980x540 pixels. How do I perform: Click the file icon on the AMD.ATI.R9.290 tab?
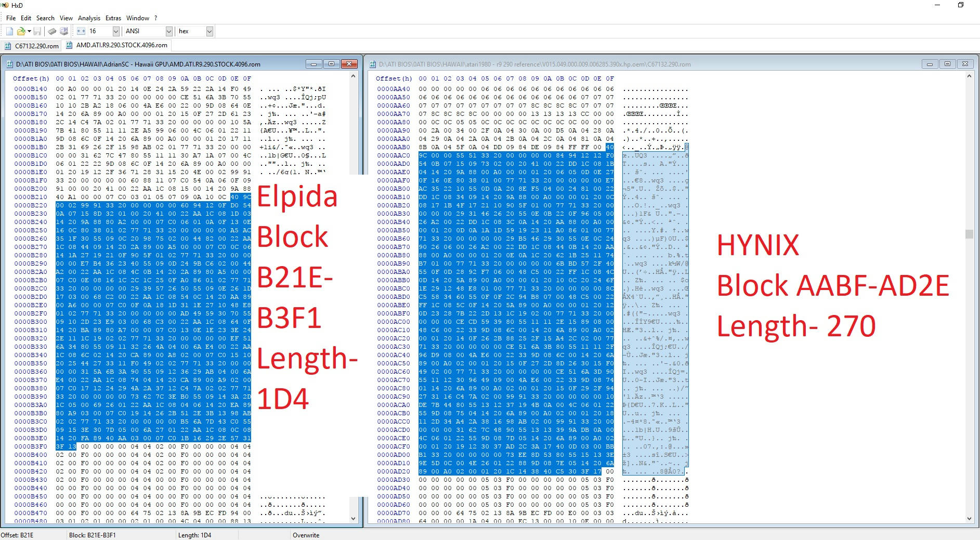(69, 45)
